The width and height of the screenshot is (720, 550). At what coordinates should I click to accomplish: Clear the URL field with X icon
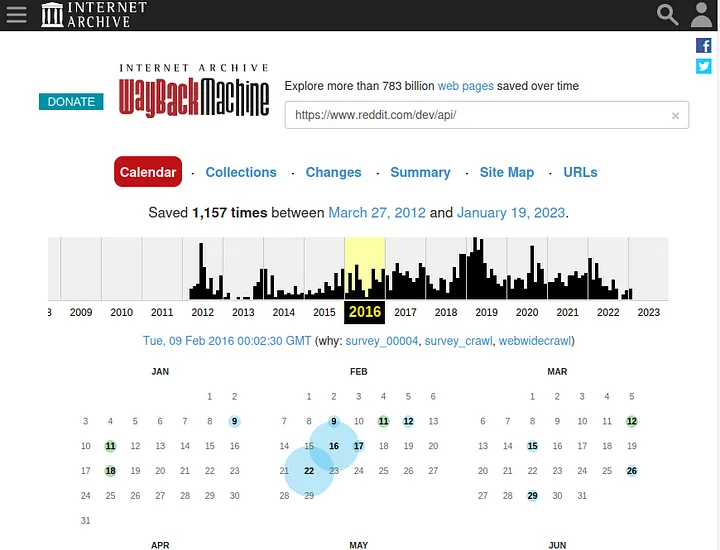[675, 116]
